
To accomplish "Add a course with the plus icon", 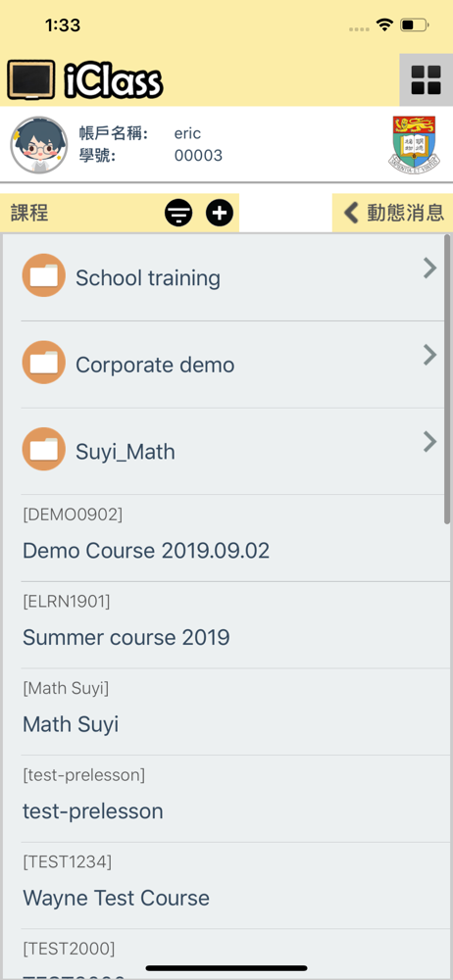I will [220, 213].
